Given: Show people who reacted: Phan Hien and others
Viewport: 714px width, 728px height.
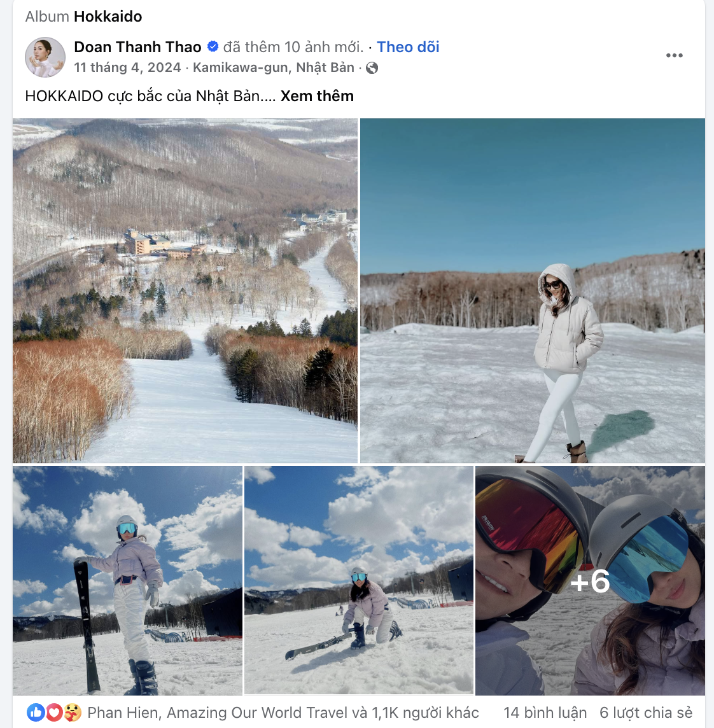Looking at the screenshot, I should [x=283, y=713].
